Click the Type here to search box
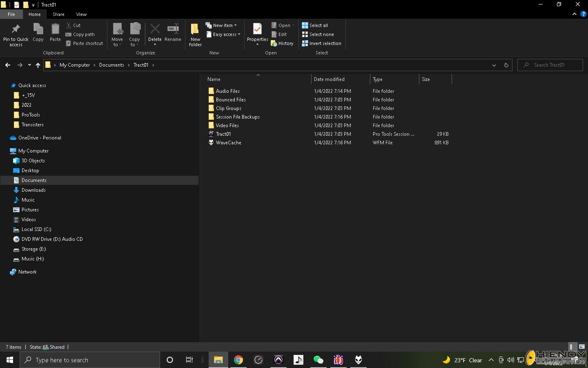 pos(90,360)
